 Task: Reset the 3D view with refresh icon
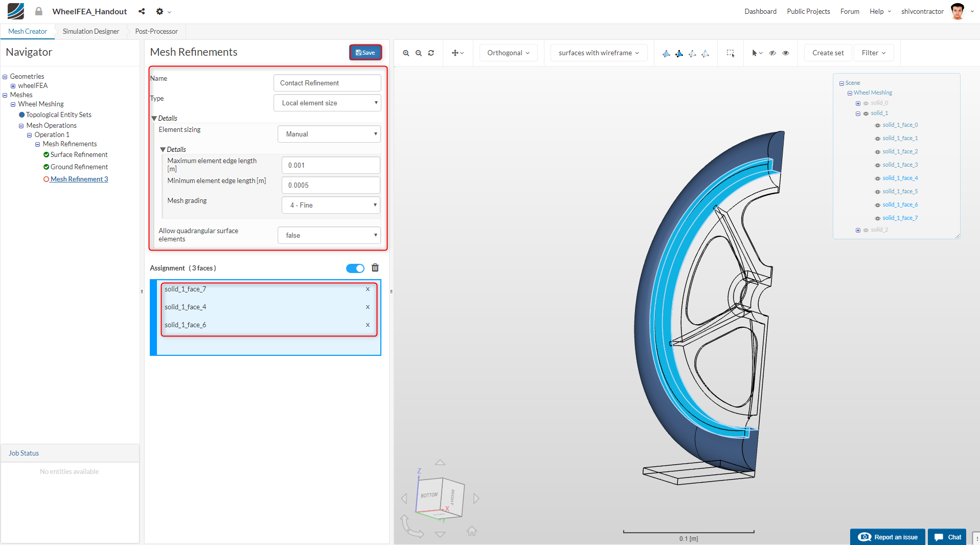[431, 53]
